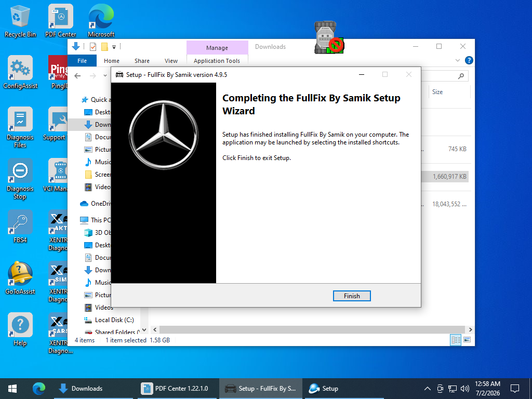Click horizontal scrollbar right arrow
Image resolution: width=532 pixels, height=399 pixels.
click(470, 329)
